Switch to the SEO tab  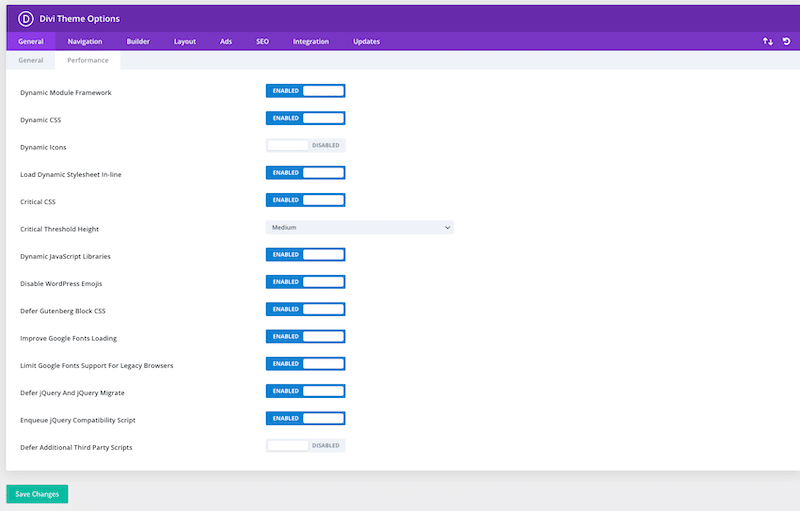[x=262, y=41]
